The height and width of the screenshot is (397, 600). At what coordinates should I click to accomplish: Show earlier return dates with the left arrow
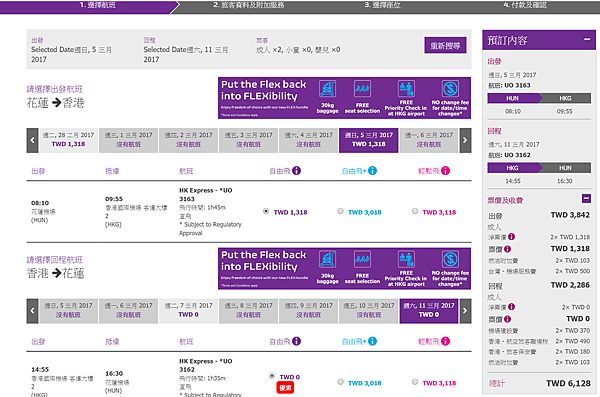tap(33, 311)
